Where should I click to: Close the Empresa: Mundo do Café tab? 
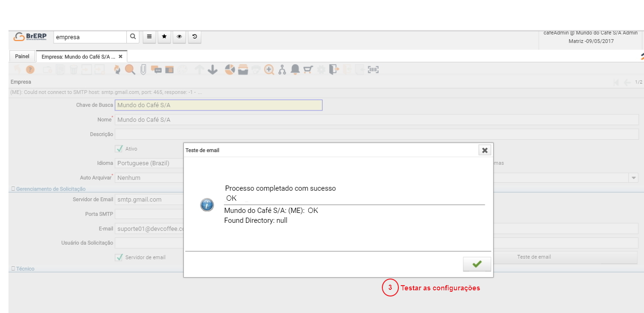point(121,57)
